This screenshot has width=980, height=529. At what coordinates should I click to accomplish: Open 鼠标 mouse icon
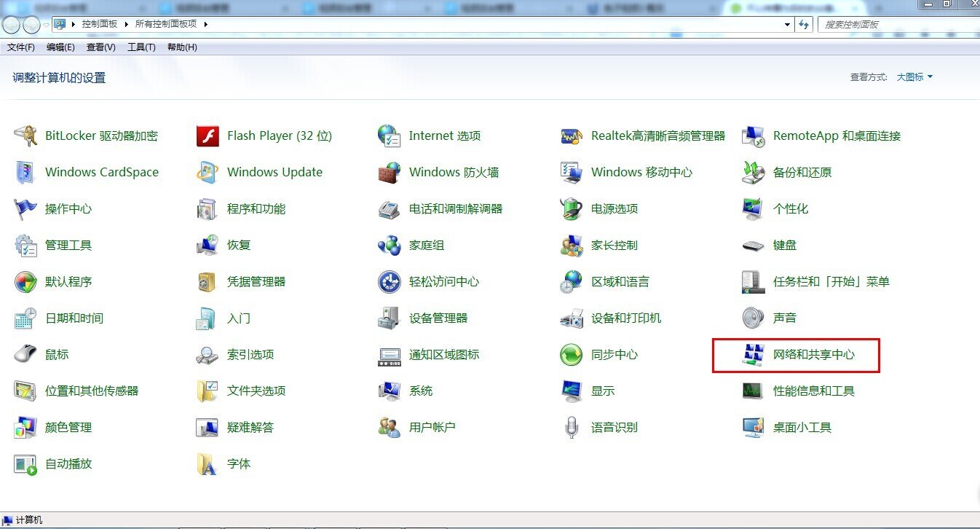click(x=25, y=354)
